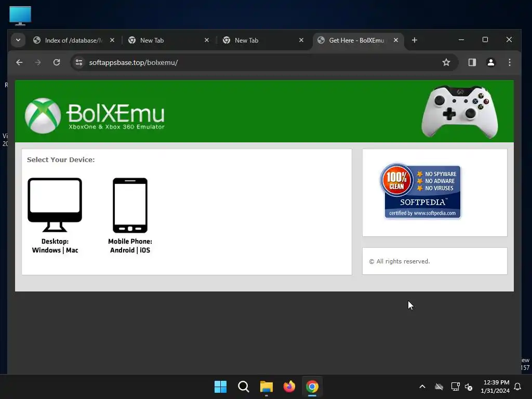This screenshot has width=532, height=399.
Task: Open the clock showing 12:39 PM
Action: tap(495, 387)
